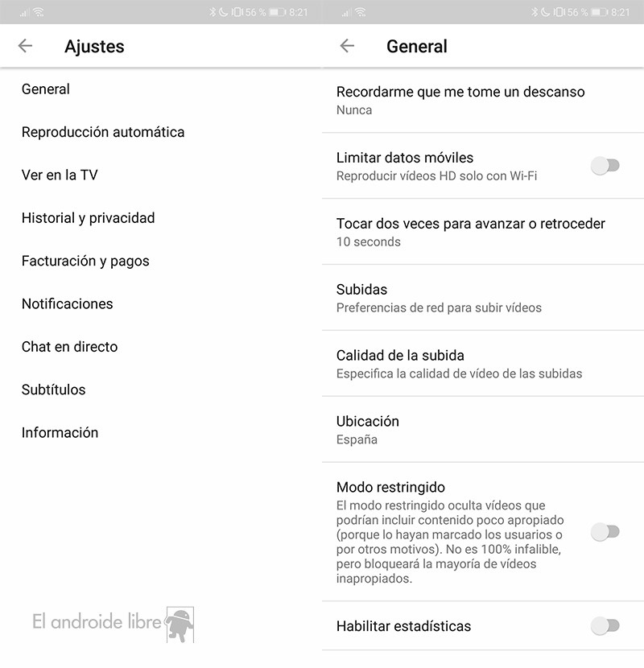The width and height of the screenshot is (644, 668).
Task: Tap Ver en la TV
Action: coord(60,175)
